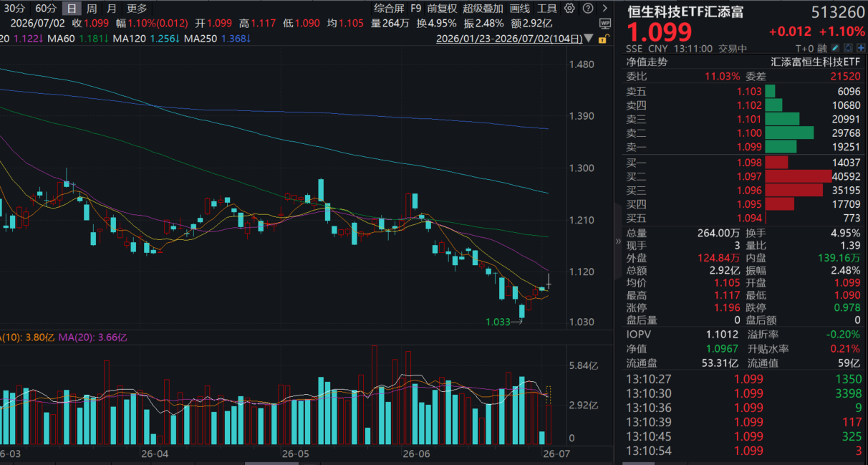Add stock to watchlist with plus icon
Viewport: 868px width, 465px height.
861,48
